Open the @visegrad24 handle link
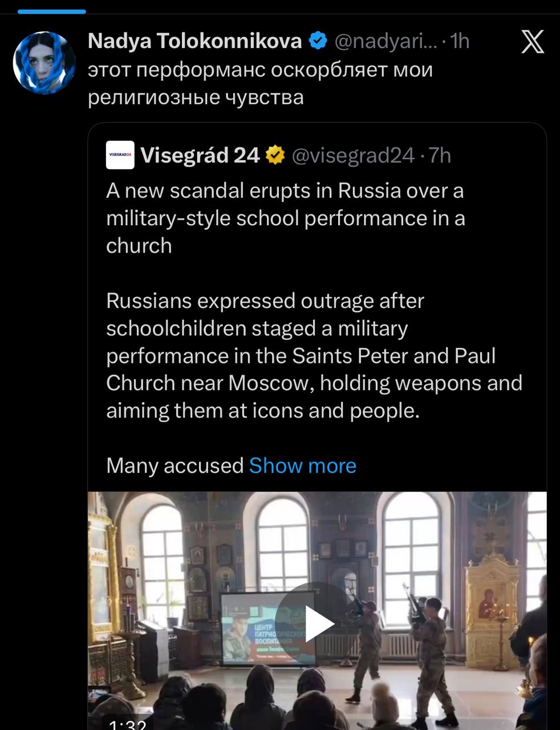 pos(352,155)
